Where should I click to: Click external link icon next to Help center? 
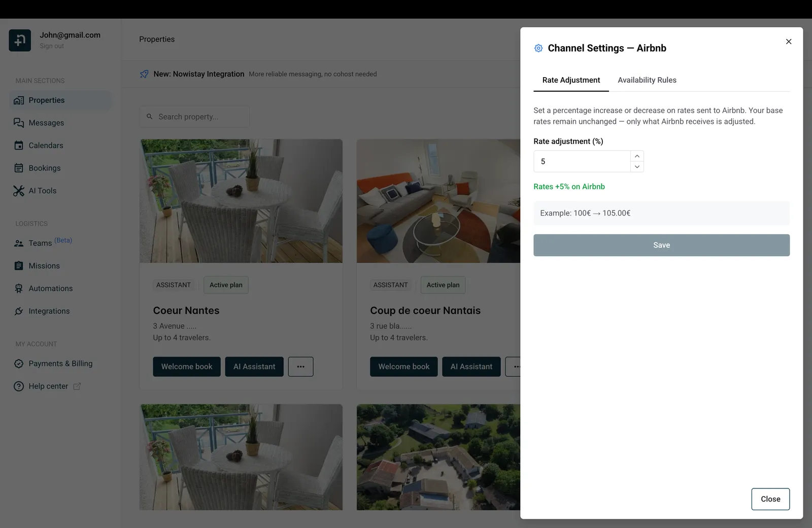[77, 386]
